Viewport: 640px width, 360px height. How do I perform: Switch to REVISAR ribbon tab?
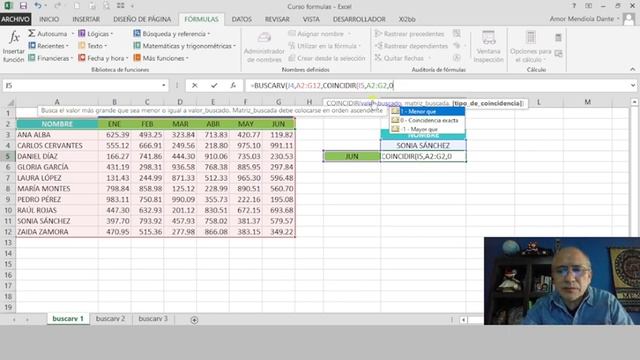pyautogui.click(x=277, y=19)
